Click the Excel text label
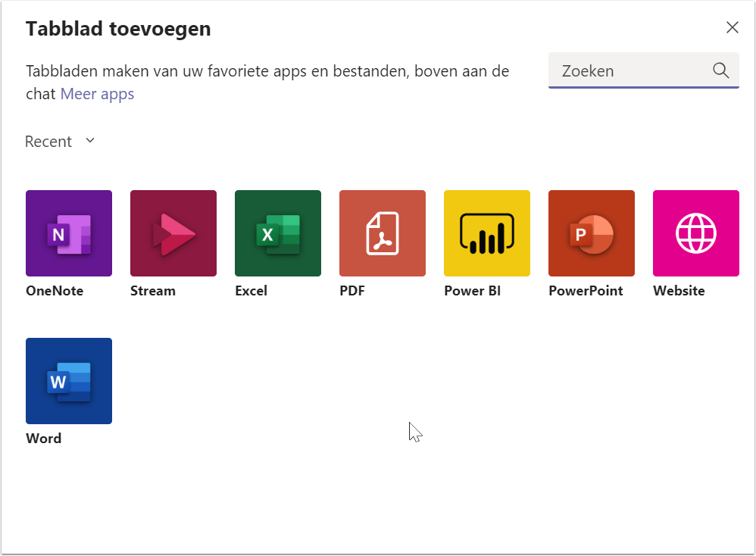Viewport: 756px width, 556px height. point(251,291)
